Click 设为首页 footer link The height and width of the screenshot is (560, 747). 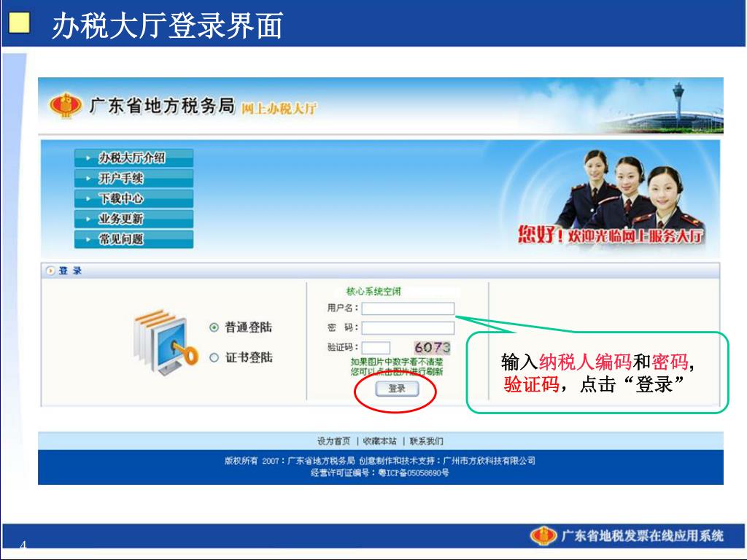pyautogui.click(x=334, y=441)
